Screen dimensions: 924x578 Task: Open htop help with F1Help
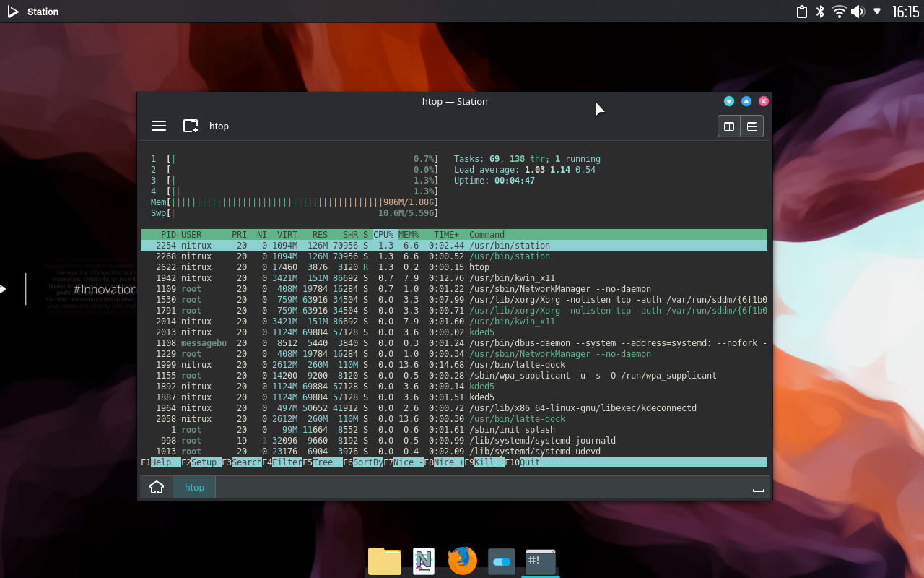pyautogui.click(x=156, y=462)
